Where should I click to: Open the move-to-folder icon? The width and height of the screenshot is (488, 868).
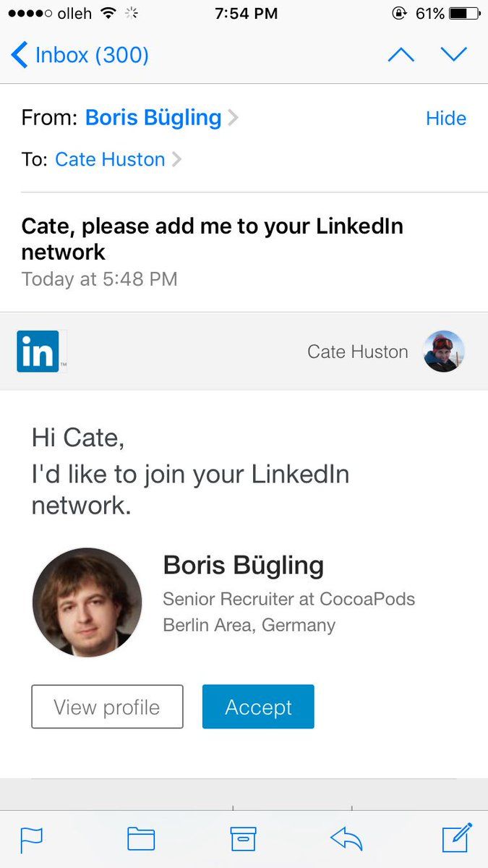click(141, 839)
